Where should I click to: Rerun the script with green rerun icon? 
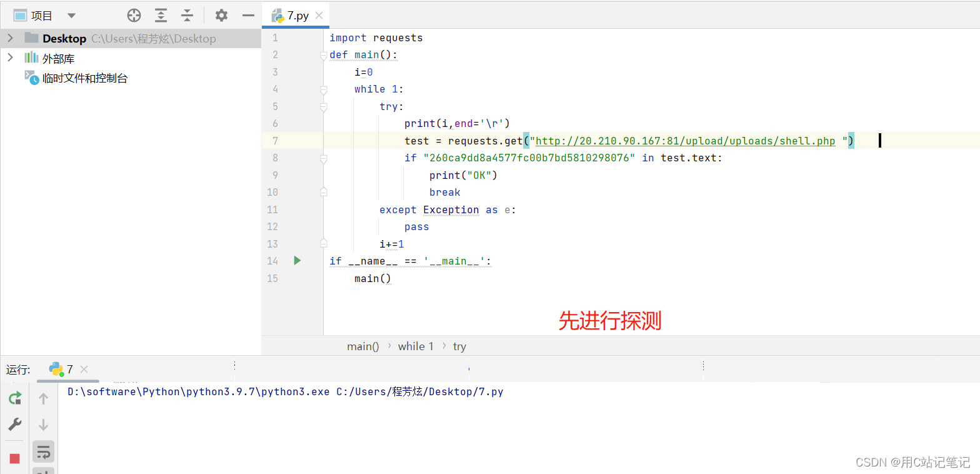[x=15, y=398]
